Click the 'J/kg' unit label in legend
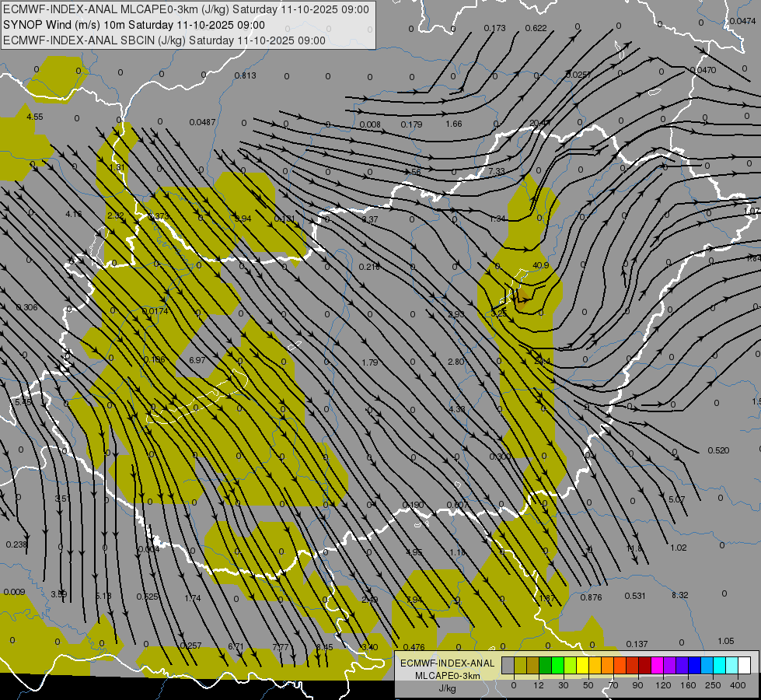The height and width of the screenshot is (700, 761). pos(447,688)
